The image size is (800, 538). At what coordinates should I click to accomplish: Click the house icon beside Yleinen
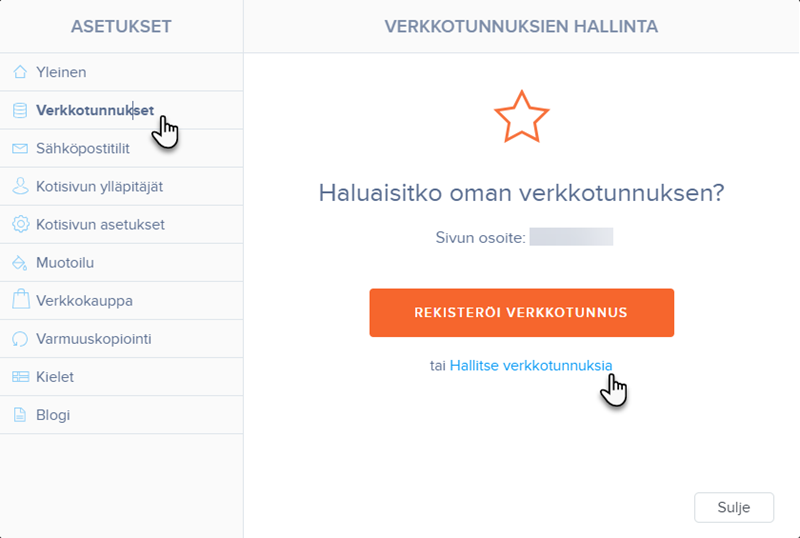[20, 72]
